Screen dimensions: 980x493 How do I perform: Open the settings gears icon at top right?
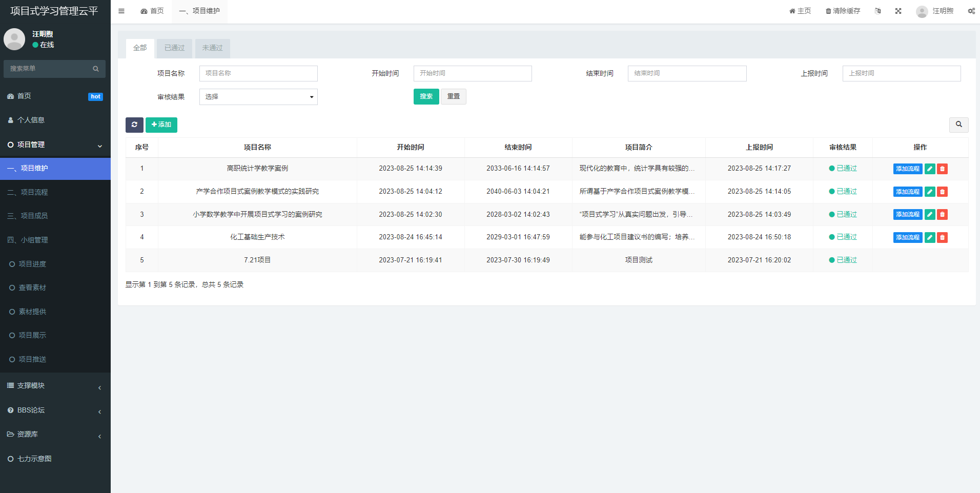click(971, 11)
